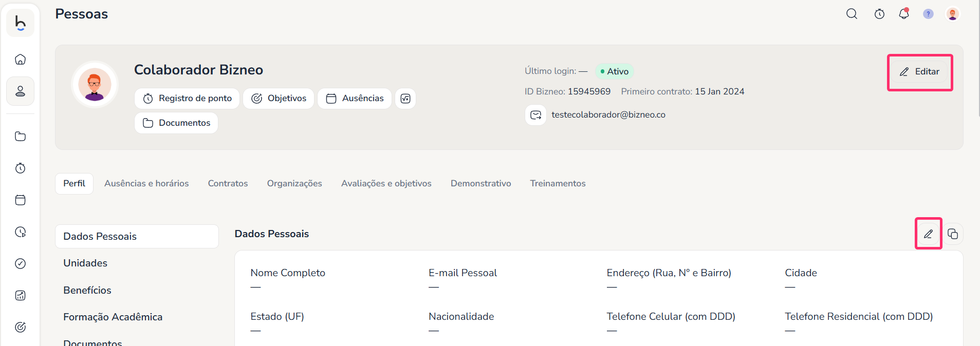Click the copy icon beside Dados Pessoais
The height and width of the screenshot is (346, 980).
(953, 234)
